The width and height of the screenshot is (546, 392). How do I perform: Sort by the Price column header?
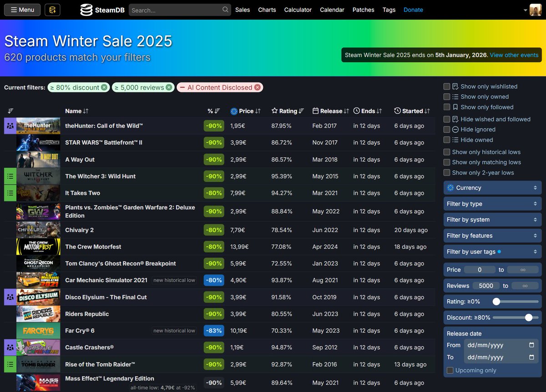(246, 111)
